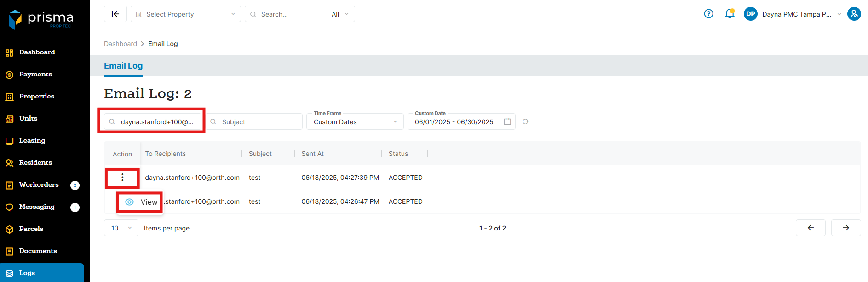Switch to the Email Log tab

click(123, 66)
